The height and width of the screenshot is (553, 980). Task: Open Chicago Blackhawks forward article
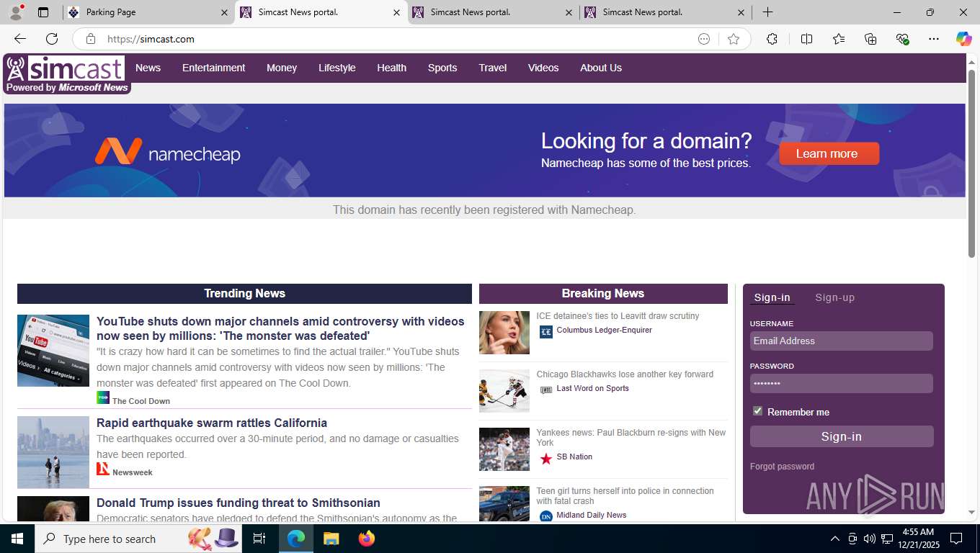click(x=625, y=374)
